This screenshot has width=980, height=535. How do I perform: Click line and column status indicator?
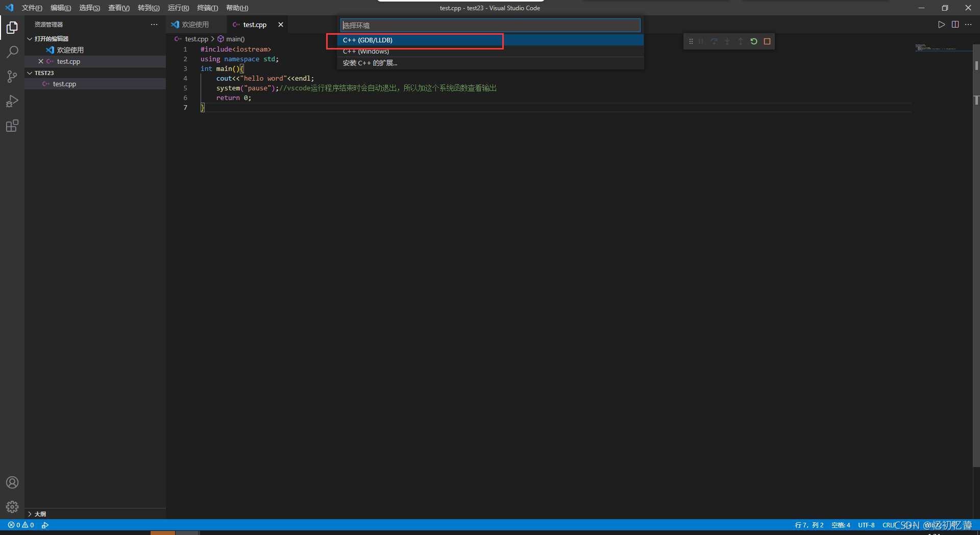(x=809, y=525)
